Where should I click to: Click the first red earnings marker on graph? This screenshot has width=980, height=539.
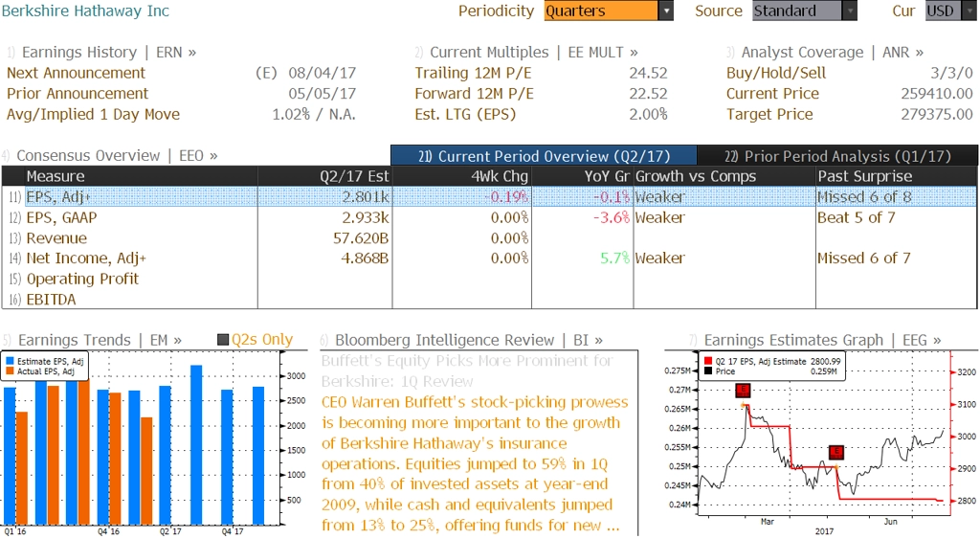click(x=744, y=390)
